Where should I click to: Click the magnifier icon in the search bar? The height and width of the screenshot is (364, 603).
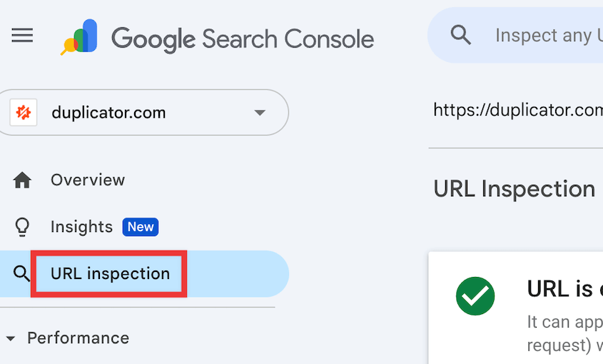coord(461,35)
